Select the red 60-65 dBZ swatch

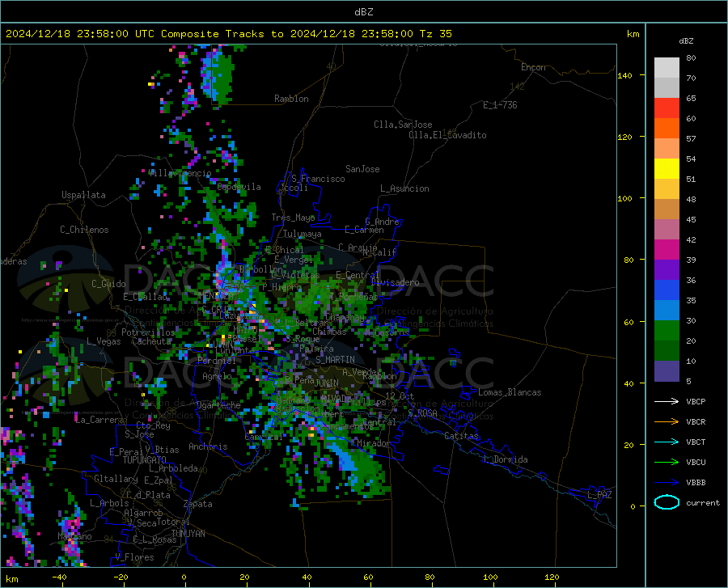point(667,108)
